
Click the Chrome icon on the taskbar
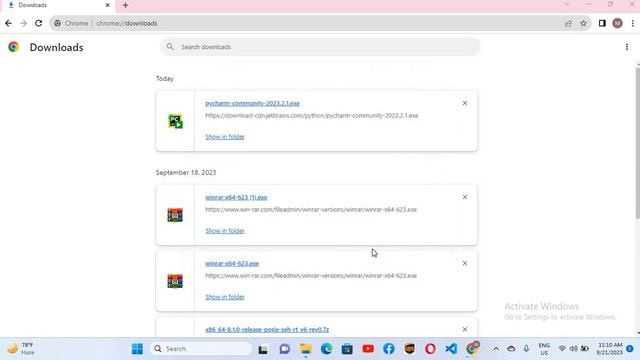click(x=472, y=349)
